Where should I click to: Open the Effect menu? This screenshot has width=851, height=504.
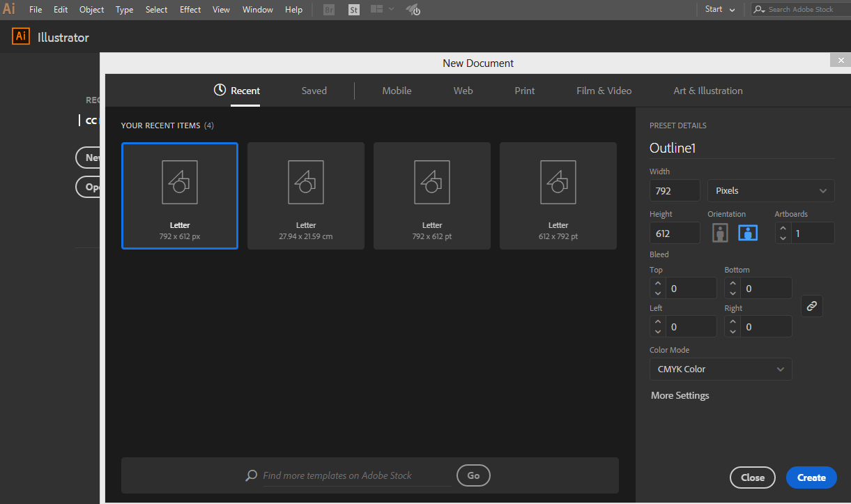[190, 10]
